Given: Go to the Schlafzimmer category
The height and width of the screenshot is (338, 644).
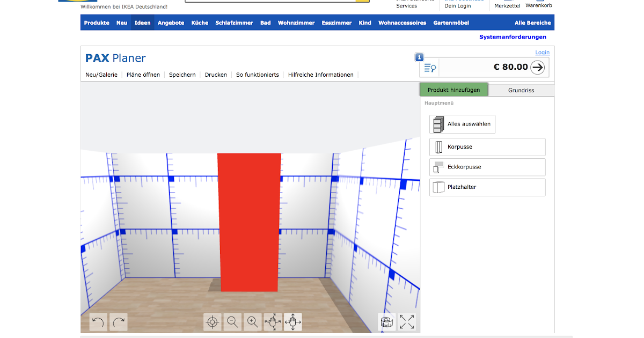Looking at the screenshot, I should (234, 23).
